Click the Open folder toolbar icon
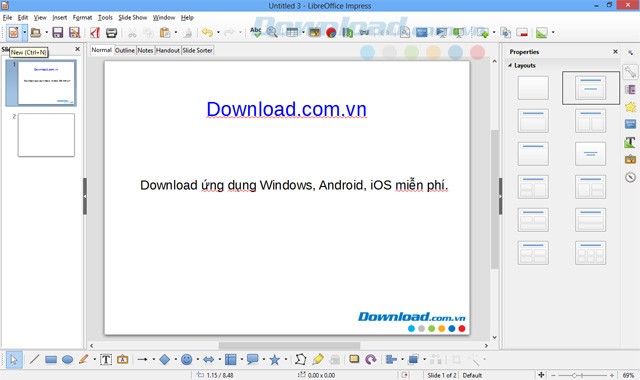 [x=36, y=32]
